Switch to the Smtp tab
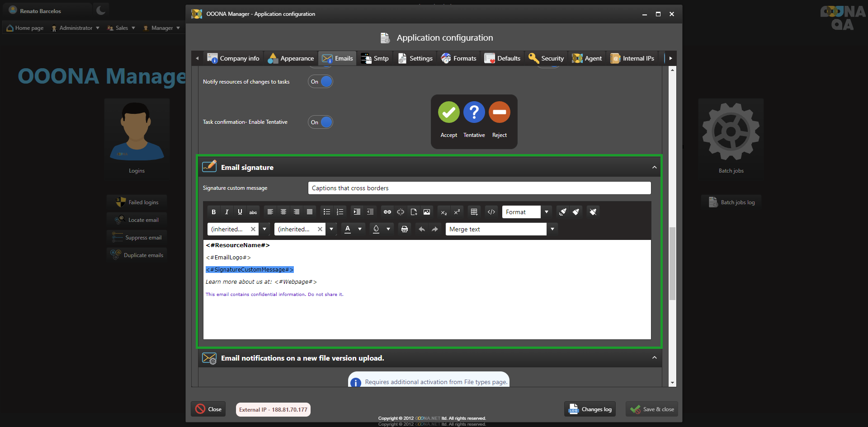The image size is (868, 427). pyautogui.click(x=375, y=58)
